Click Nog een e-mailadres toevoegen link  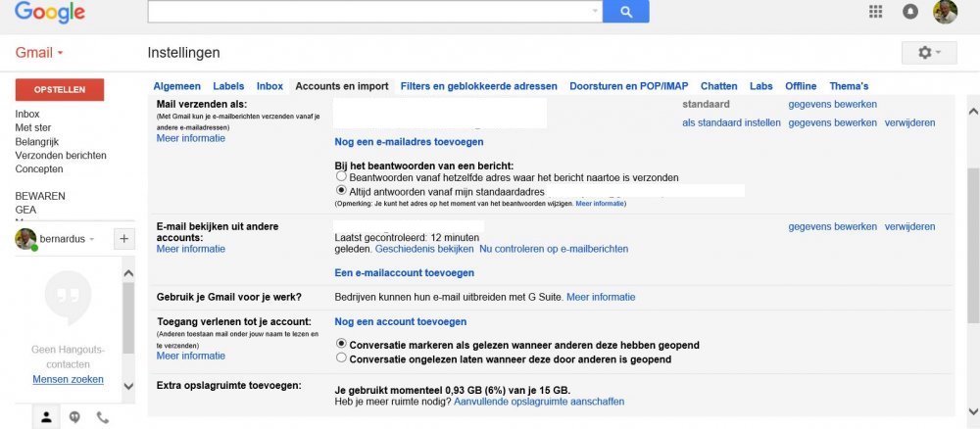click(x=409, y=142)
